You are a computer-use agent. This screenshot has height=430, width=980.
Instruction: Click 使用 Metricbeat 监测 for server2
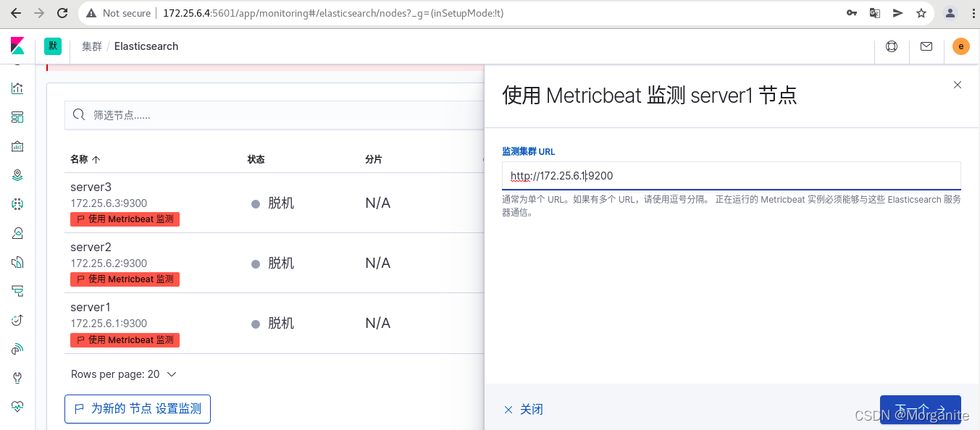pyautogui.click(x=125, y=279)
